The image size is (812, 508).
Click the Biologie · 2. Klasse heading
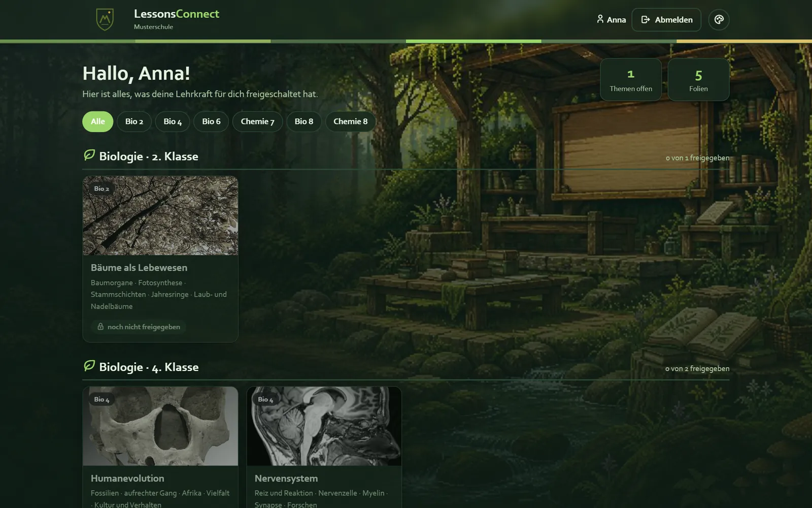click(149, 156)
